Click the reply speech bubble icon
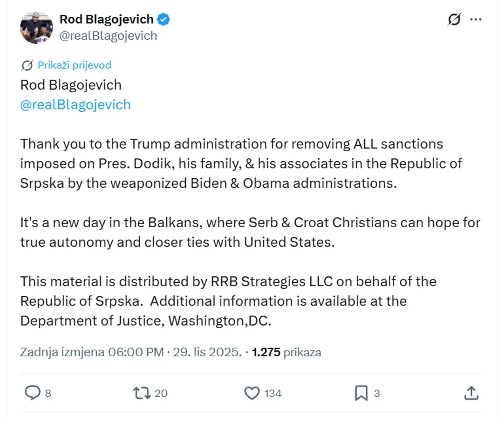The width and height of the screenshot is (504, 421). click(x=32, y=393)
